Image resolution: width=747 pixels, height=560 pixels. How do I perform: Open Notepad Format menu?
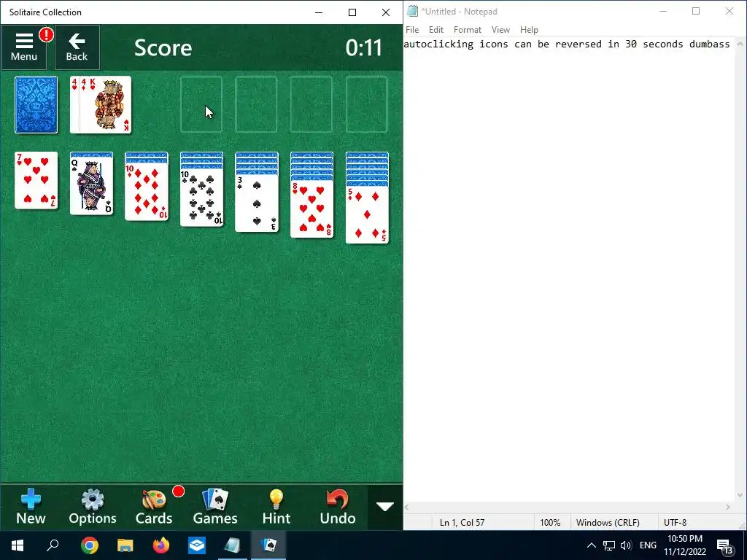point(468,29)
